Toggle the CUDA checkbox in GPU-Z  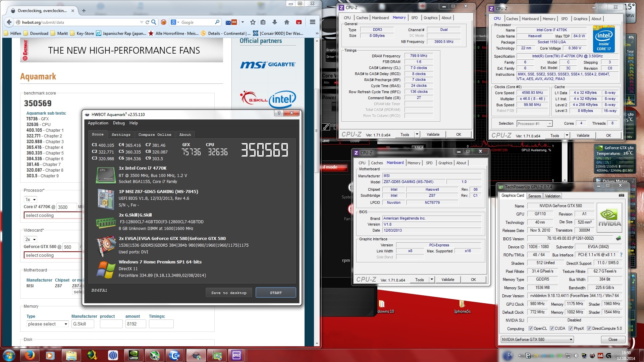coord(552,328)
